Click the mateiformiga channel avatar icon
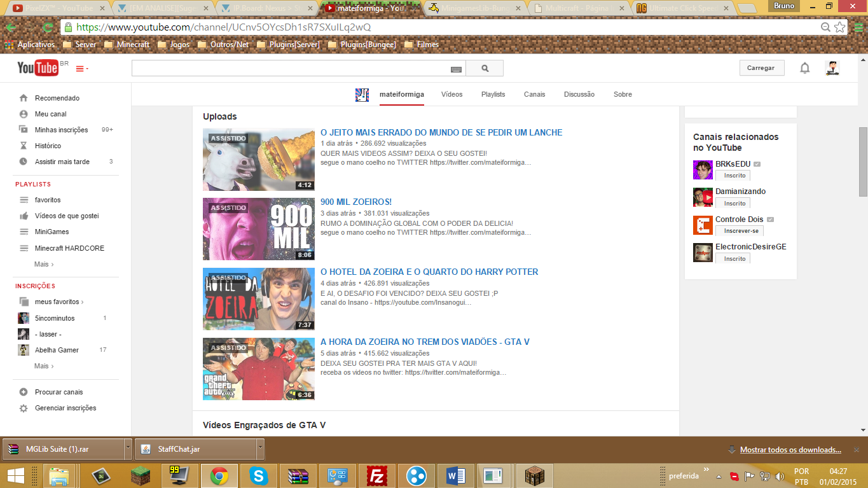Screen dimensions: 868x488 [x=362, y=95]
